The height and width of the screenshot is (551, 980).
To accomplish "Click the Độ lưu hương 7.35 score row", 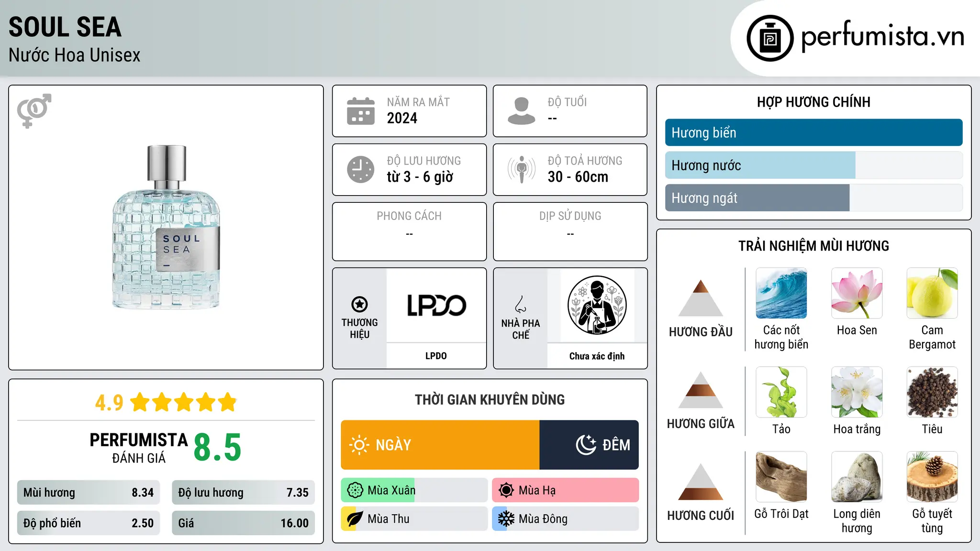I will (243, 493).
